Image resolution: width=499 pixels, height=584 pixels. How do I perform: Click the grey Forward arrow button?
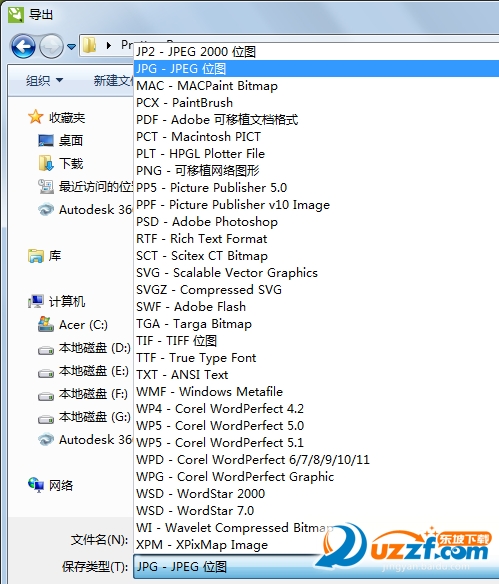(51, 46)
